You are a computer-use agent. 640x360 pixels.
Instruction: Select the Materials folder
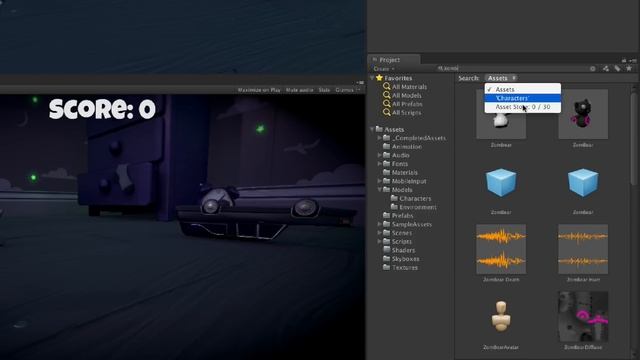tap(404, 172)
